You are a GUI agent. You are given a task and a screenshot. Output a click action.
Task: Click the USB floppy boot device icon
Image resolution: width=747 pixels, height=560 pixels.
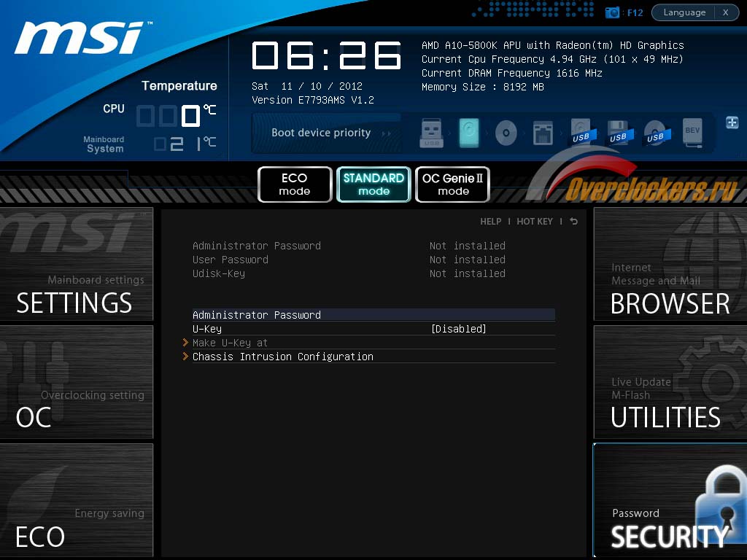[x=620, y=133]
